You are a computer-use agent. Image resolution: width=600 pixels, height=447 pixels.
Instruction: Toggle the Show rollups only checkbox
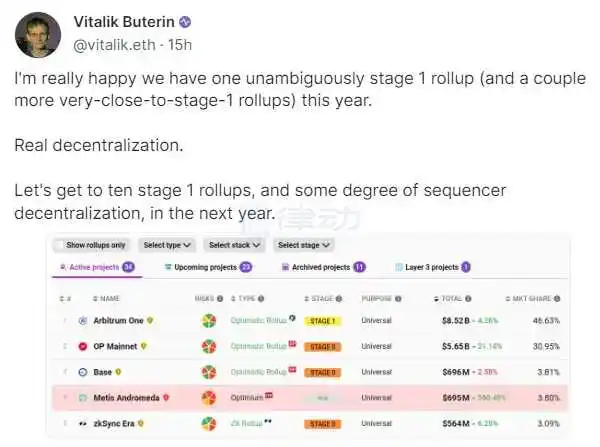point(62,245)
